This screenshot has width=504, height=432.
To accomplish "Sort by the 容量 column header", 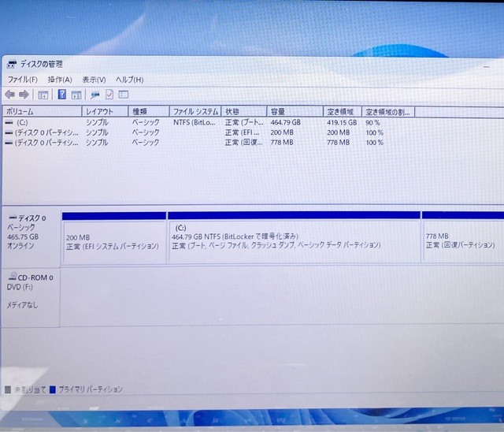I will point(295,112).
